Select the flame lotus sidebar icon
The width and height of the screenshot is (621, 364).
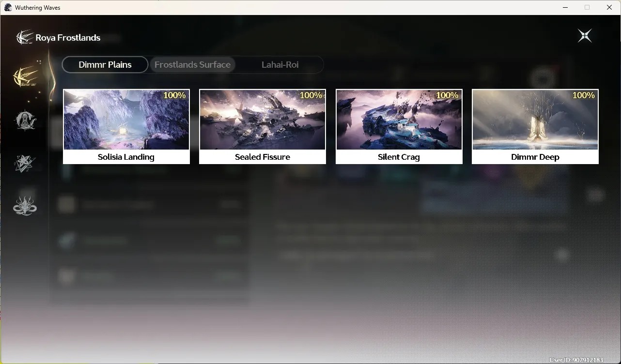[x=25, y=206]
